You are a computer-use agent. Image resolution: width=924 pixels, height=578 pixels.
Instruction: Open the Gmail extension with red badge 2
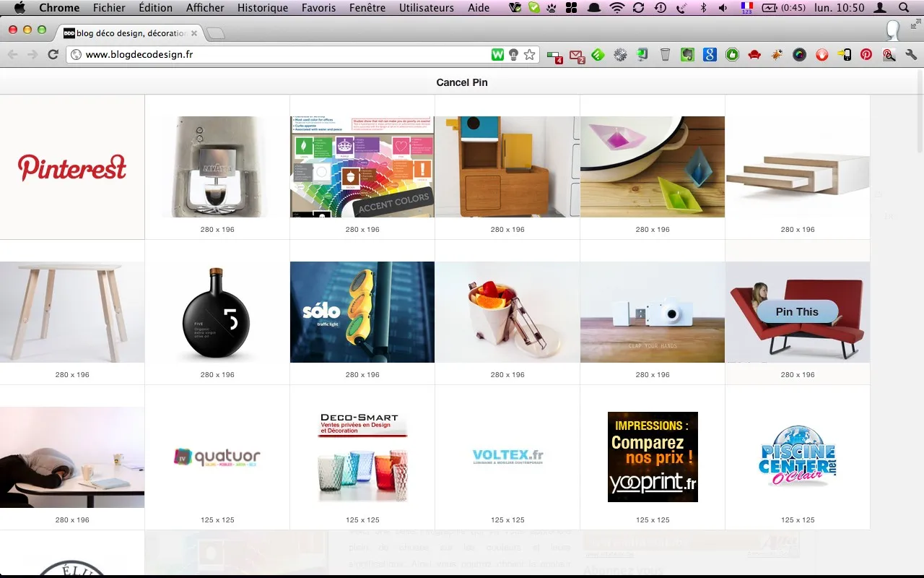coord(576,55)
